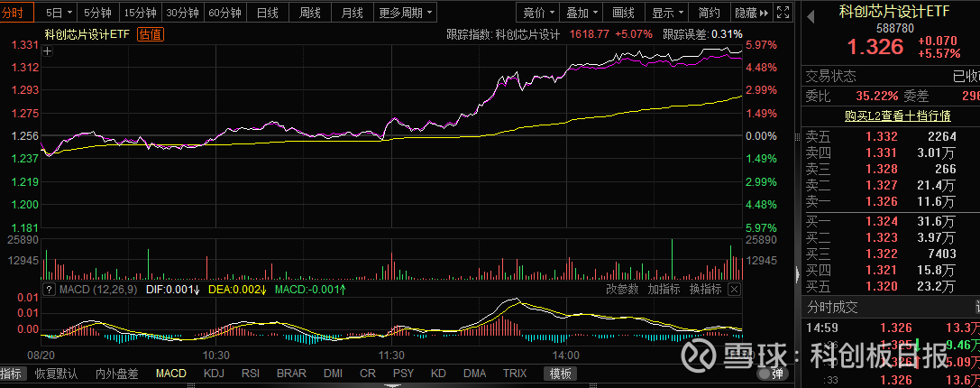Click the left arrow beside 科创芯片设计ETF title
Screen dimensions: 980x388
pyautogui.click(x=812, y=17)
